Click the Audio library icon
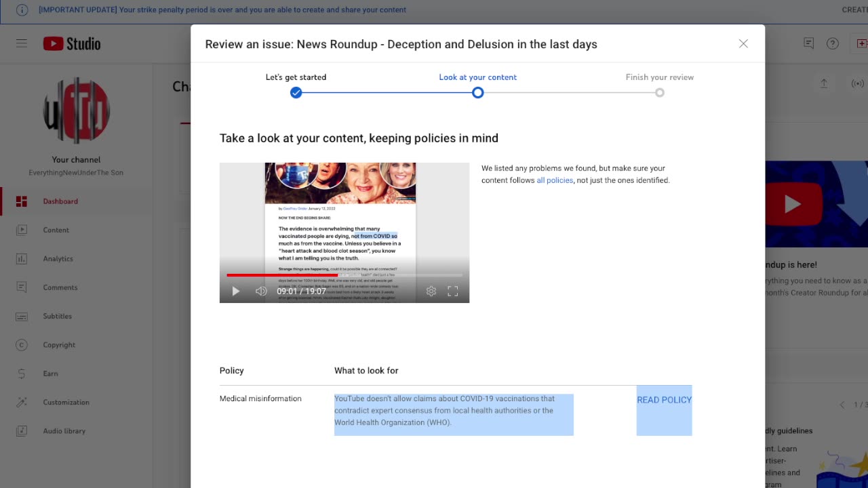868x488 pixels. point(22,430)
